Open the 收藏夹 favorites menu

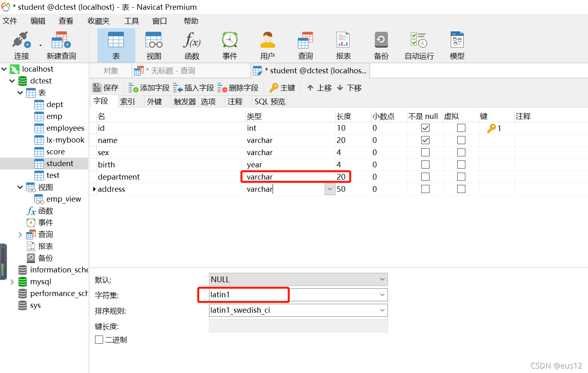99,21
